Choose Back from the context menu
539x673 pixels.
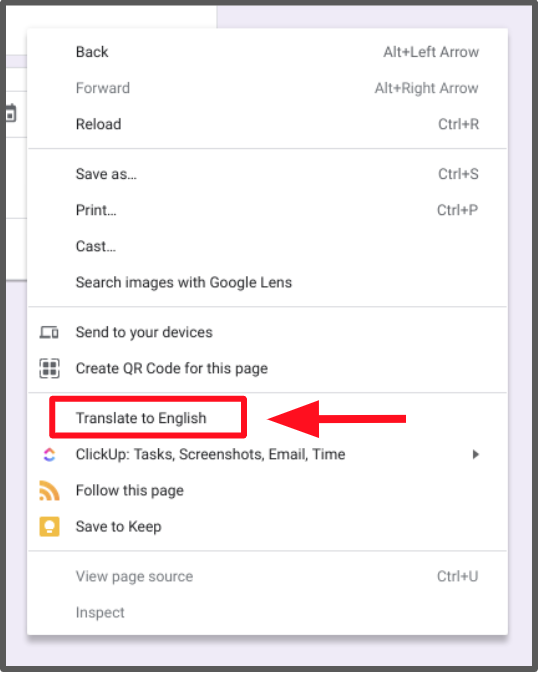point(267,52)
